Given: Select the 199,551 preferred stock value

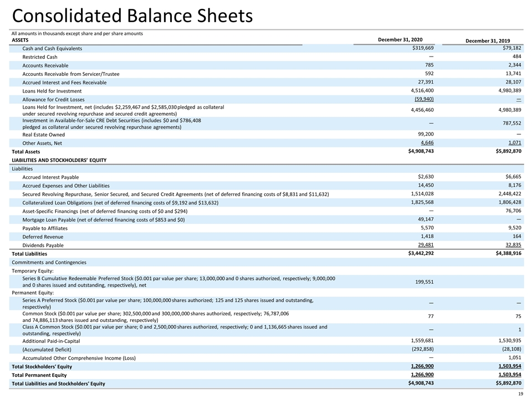Looking at the screenshot, I should (x=424, y=282).
